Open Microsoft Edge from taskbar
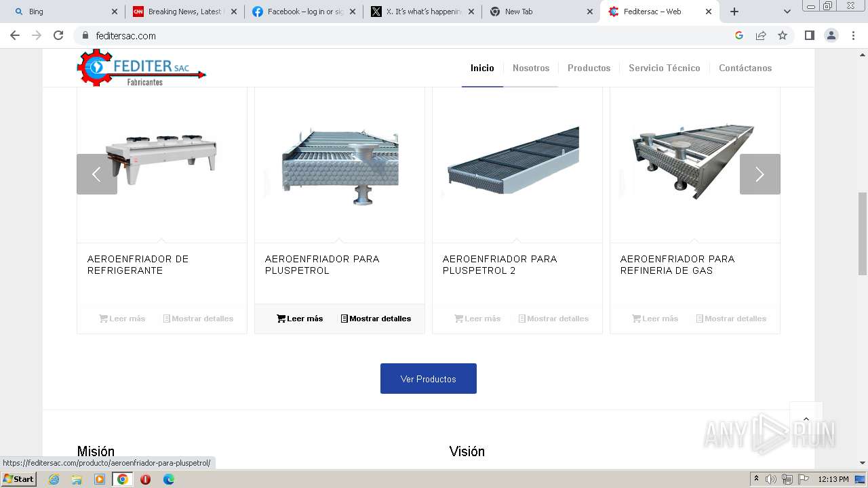The image size is (868, 488). point(168,479)
